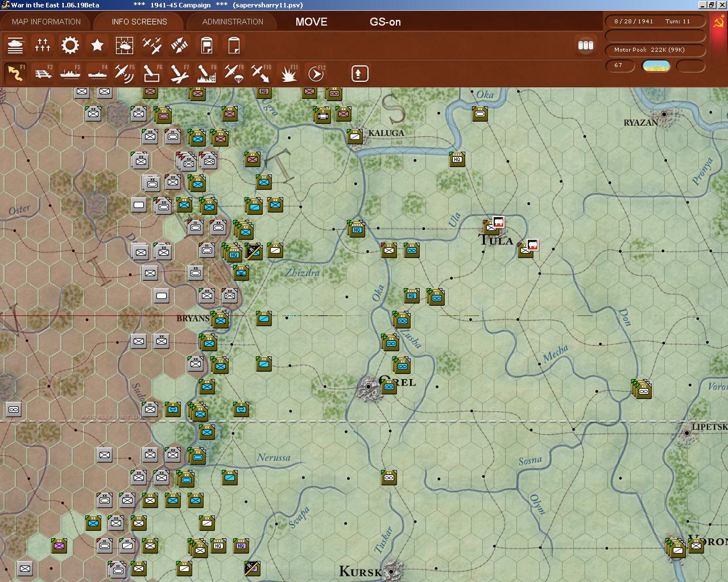Select the unit counter on Kaluga

355,136
